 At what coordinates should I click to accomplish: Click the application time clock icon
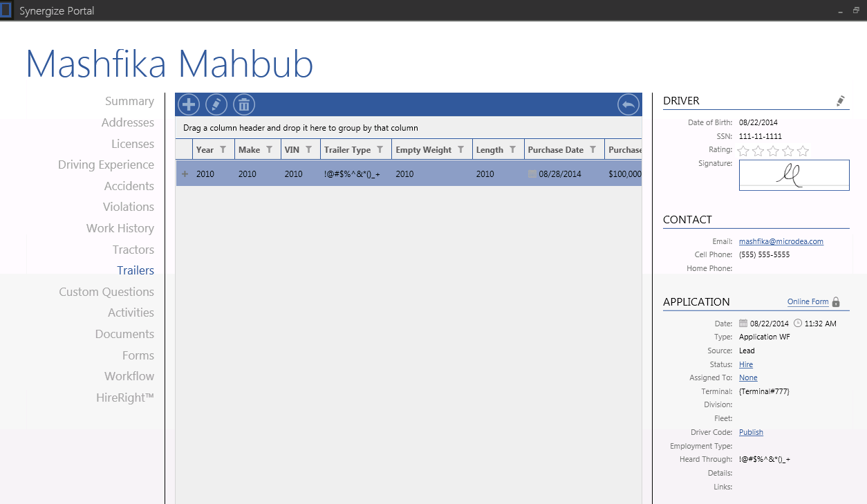point(798,323)
